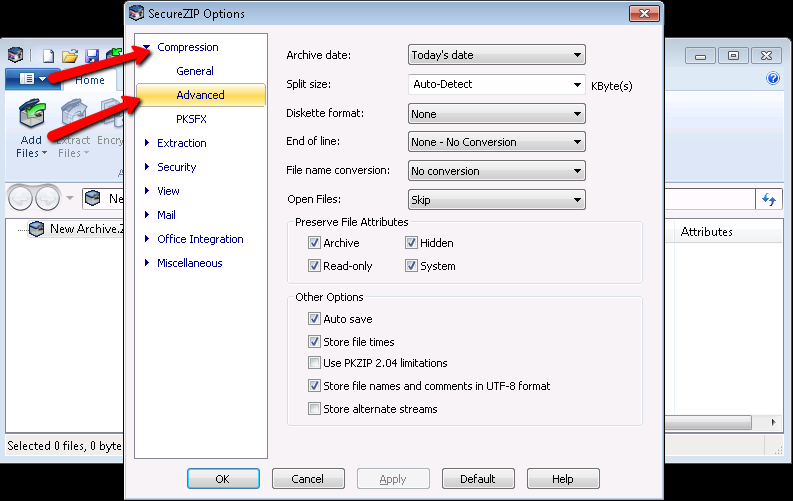Screen dimensions: 793x501
Task: Click the SecureZIP app icon in title bar
Action: [15, 56]
